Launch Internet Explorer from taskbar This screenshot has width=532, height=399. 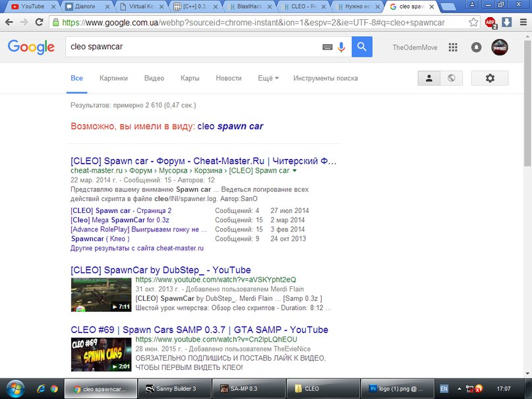coord(41,389)
